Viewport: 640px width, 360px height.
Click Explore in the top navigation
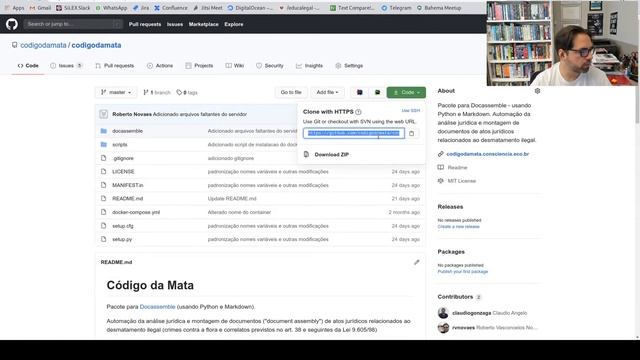[233, 24]
